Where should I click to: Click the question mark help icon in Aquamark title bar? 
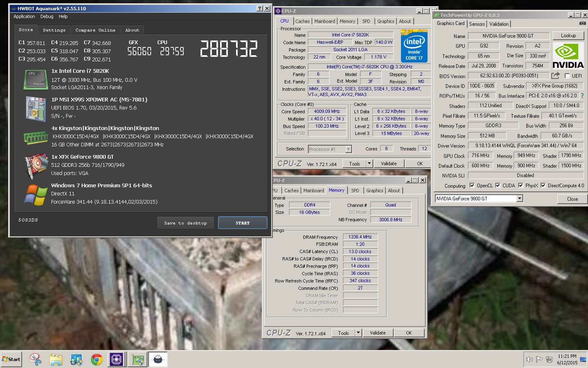pyautogui.click(x=260, y=8)
